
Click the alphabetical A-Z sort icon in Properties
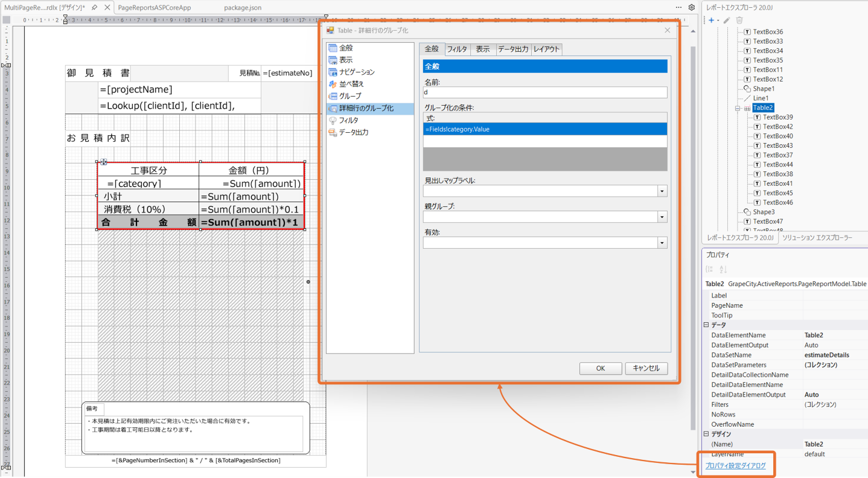click(723, 269)
